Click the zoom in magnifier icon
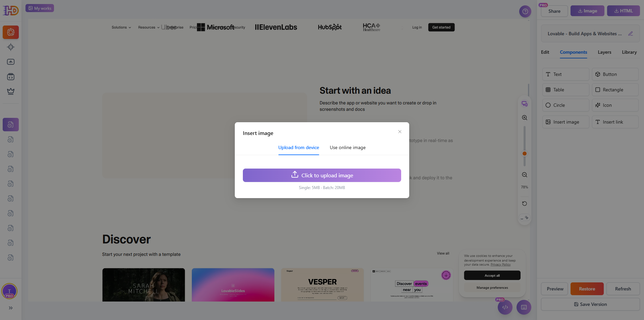644x320 pixels. coord(525,118)
